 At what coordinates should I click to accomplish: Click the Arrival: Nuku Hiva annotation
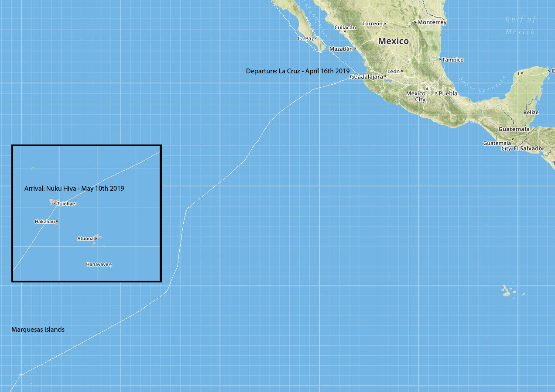74,188
